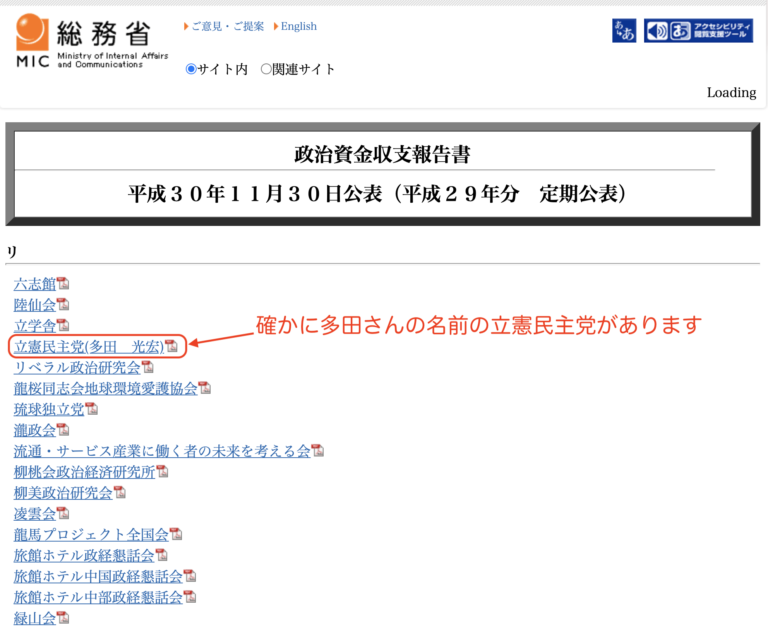
Task: Open 流通・サービス産業に働く者の未来を考える会 link
Action: coord(161,451)
